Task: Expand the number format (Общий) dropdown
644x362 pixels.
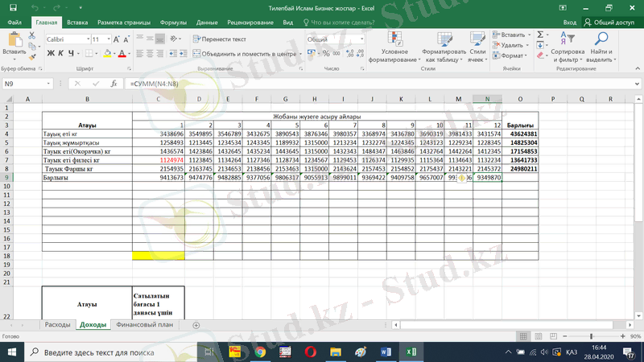Action: point(362,39)
